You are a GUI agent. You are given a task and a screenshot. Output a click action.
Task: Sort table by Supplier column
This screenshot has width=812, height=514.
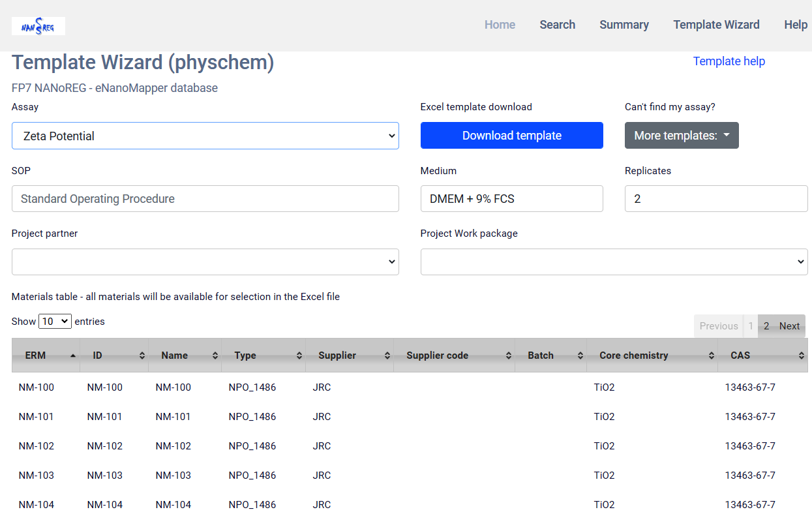pyautogui.click(x=350, y=355)
